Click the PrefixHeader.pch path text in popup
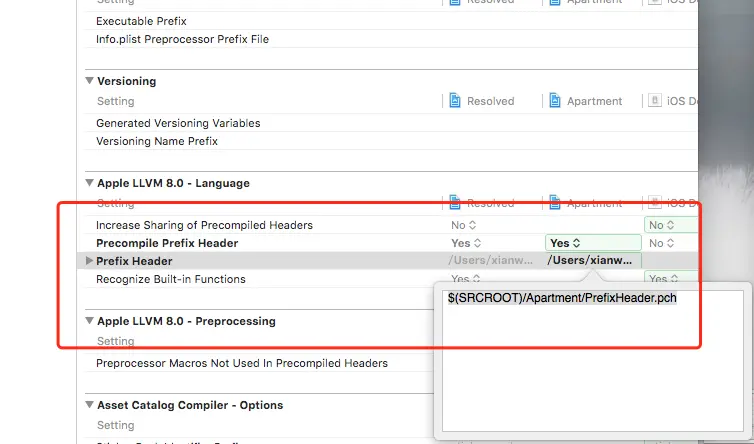754x444 pixels. point(562,298)
